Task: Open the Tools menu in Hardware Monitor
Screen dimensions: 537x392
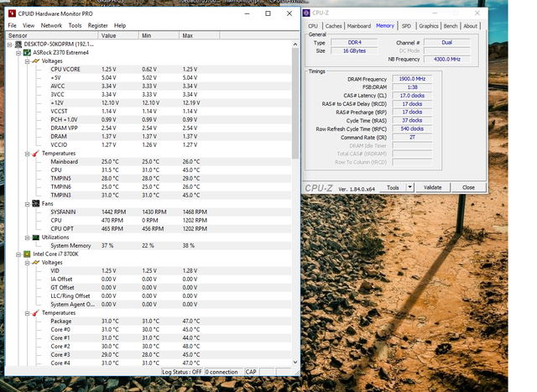Action: click(75, 25)
